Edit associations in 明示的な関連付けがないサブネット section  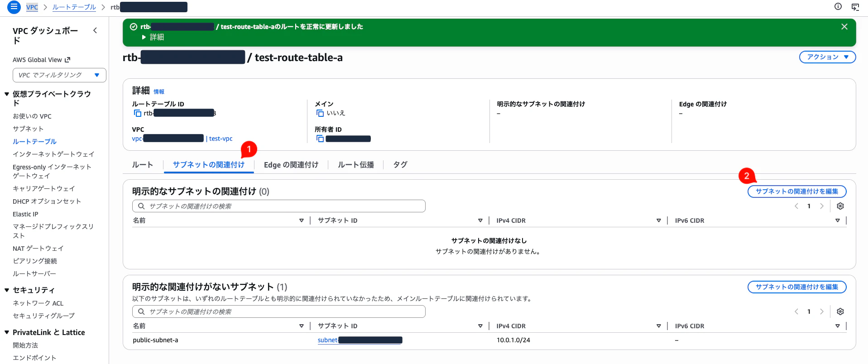[797, 287]
